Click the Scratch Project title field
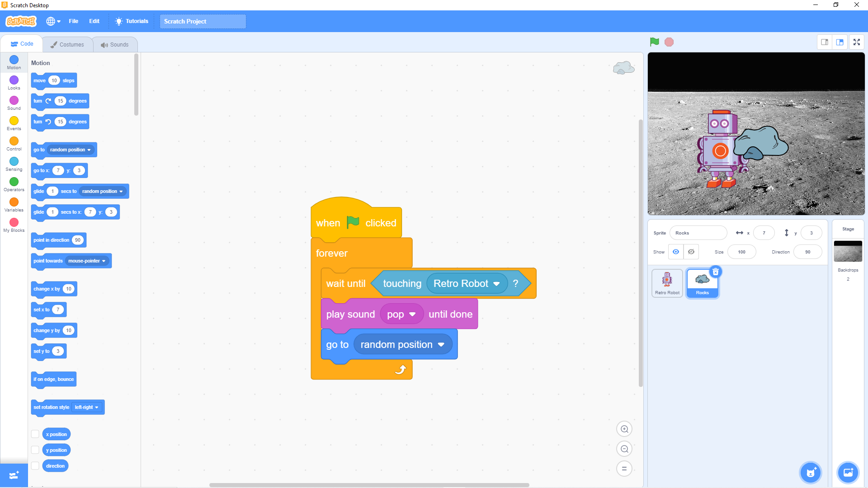 pyautogui.click(x=203, y=21)
